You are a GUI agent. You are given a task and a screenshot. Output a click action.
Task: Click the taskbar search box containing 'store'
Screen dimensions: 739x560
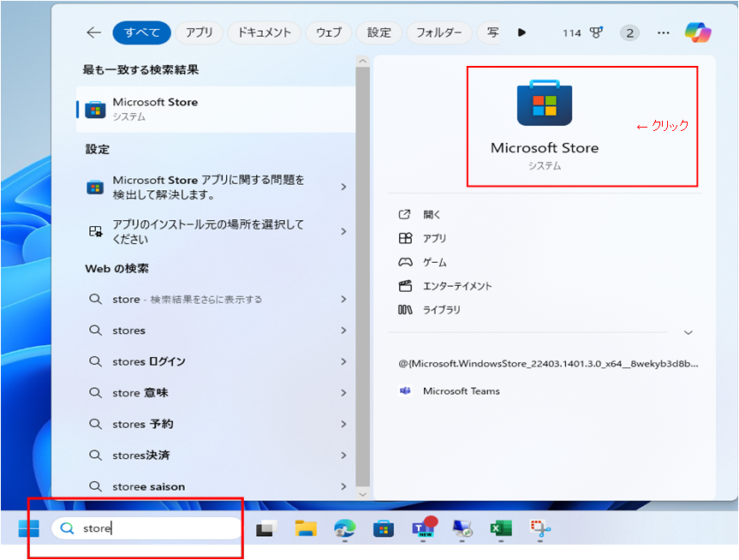(146, 528)
